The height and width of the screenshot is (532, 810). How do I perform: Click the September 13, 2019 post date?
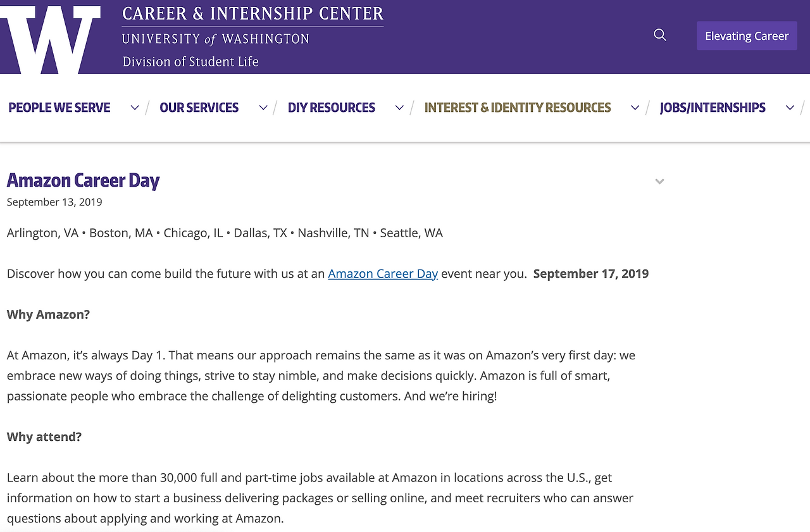coord(54,202)
